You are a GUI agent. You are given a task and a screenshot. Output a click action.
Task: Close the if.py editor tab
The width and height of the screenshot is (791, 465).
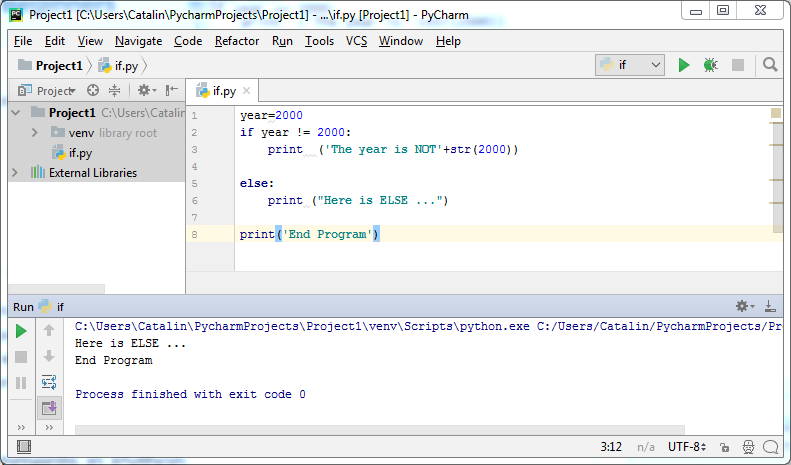(246, 91)
